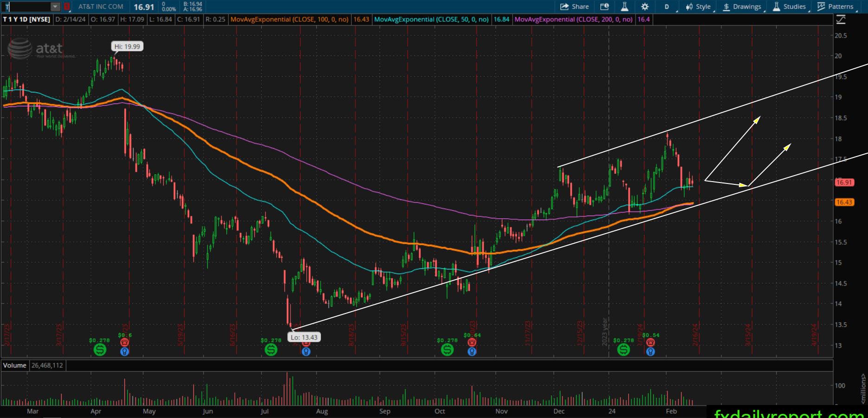The height and width of the screenshot is (418, 868).
Task: Open the calendar-with-clock icon next to Share
Action: [x=604, y=7]
